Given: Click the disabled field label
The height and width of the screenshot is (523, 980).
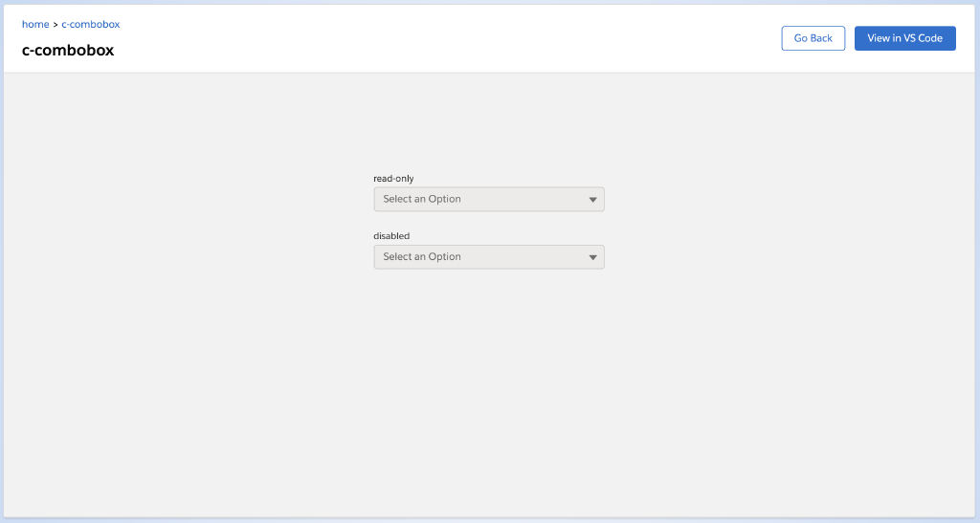Looking at the screenshot, I should pos(391,236).
